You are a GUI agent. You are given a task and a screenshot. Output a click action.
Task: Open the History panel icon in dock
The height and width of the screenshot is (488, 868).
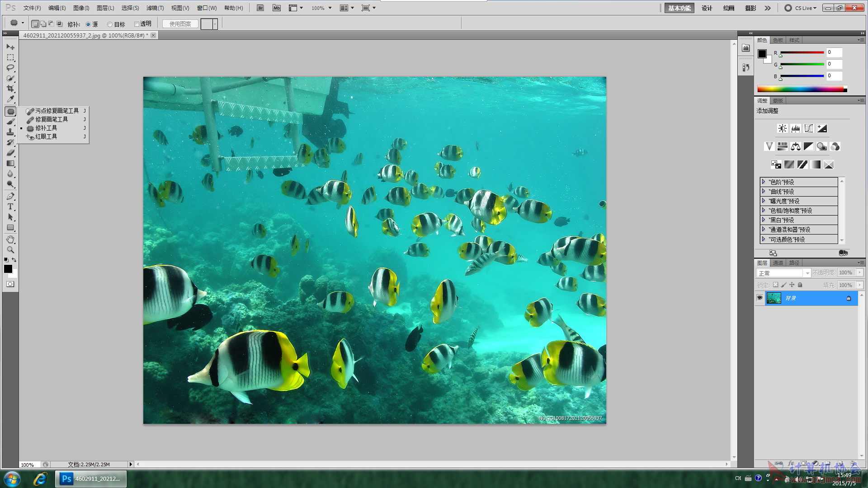(x=746, y=67)
